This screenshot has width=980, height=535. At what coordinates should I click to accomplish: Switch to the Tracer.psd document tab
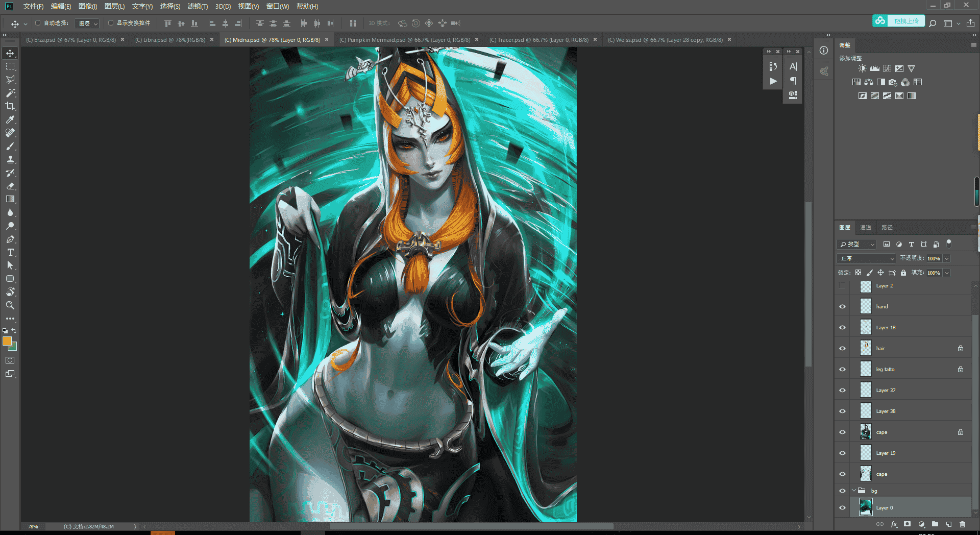pos(539,40)
